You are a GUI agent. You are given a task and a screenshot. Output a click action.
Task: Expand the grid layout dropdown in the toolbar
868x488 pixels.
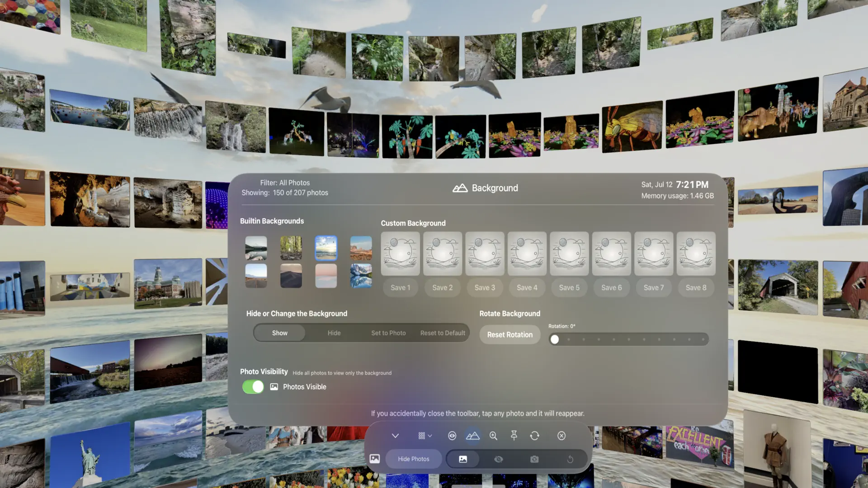[x=424, y=436]
